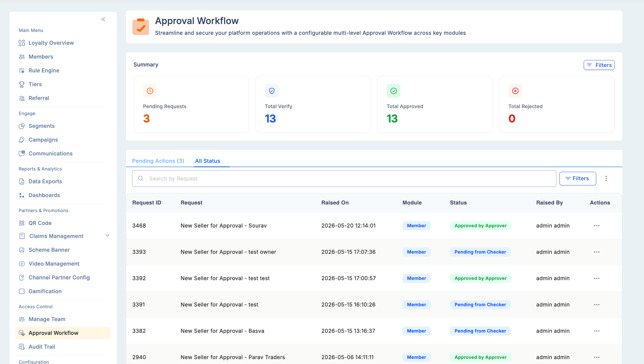644x364 pixels.
Task: Click the Tiers trophy icon
Action: pos(22,84)
